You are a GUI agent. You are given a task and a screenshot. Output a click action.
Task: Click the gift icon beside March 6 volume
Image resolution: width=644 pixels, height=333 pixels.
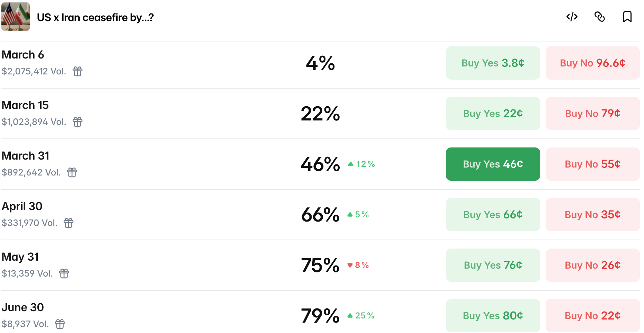(x=78, y=71)
